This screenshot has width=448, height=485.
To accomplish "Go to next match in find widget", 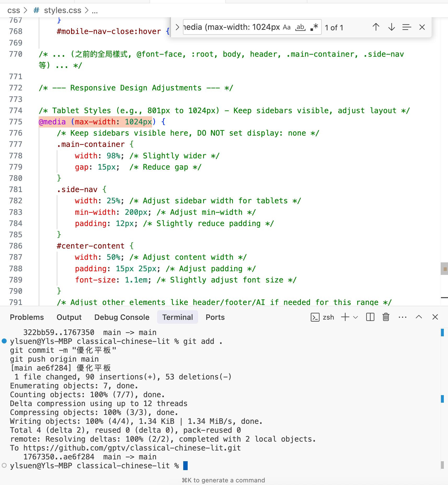I will click(391, 27).
